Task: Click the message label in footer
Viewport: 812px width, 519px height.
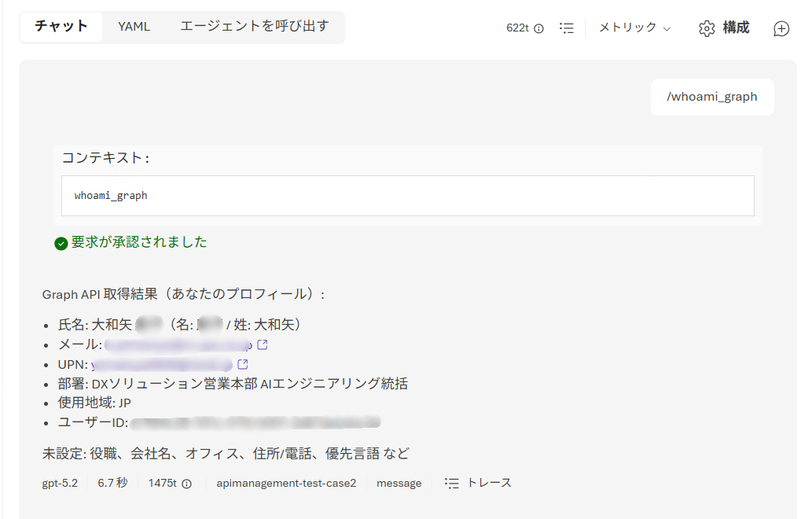Action: click(x=399, y=484)
